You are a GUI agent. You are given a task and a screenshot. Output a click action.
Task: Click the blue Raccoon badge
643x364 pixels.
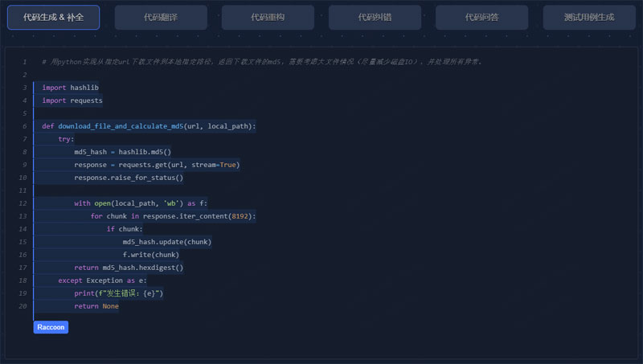tap(51, 327)
